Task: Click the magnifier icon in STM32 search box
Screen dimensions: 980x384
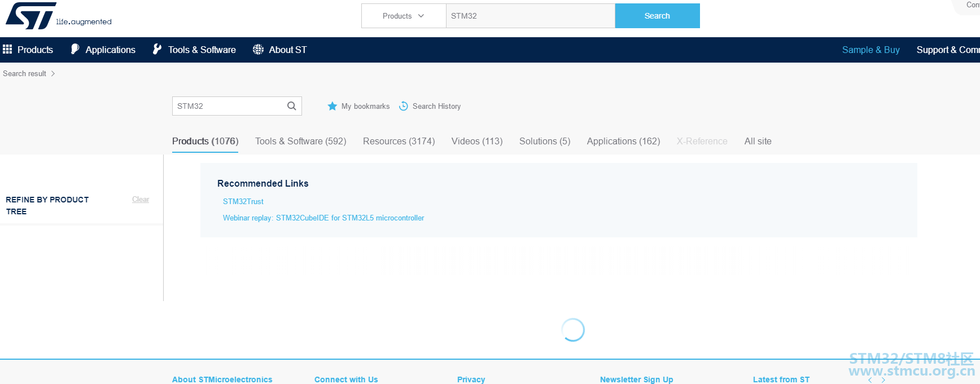Action: [x=291, y=106]
